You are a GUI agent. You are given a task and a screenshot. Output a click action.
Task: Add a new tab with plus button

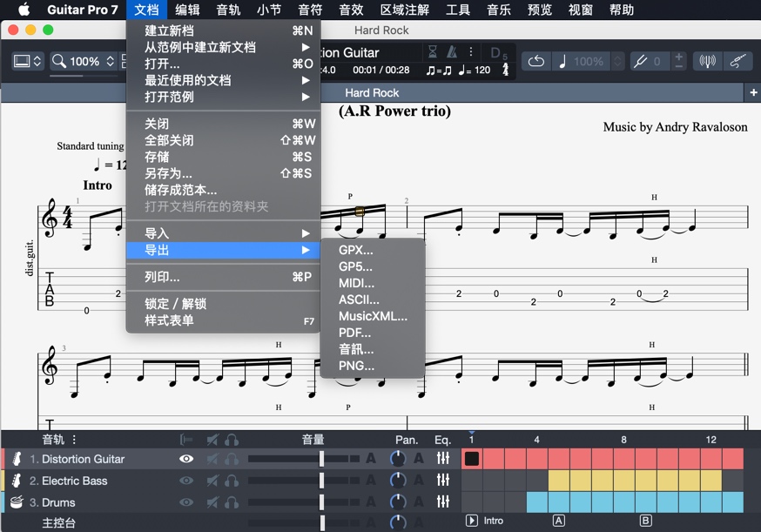[x=753, y=92]
